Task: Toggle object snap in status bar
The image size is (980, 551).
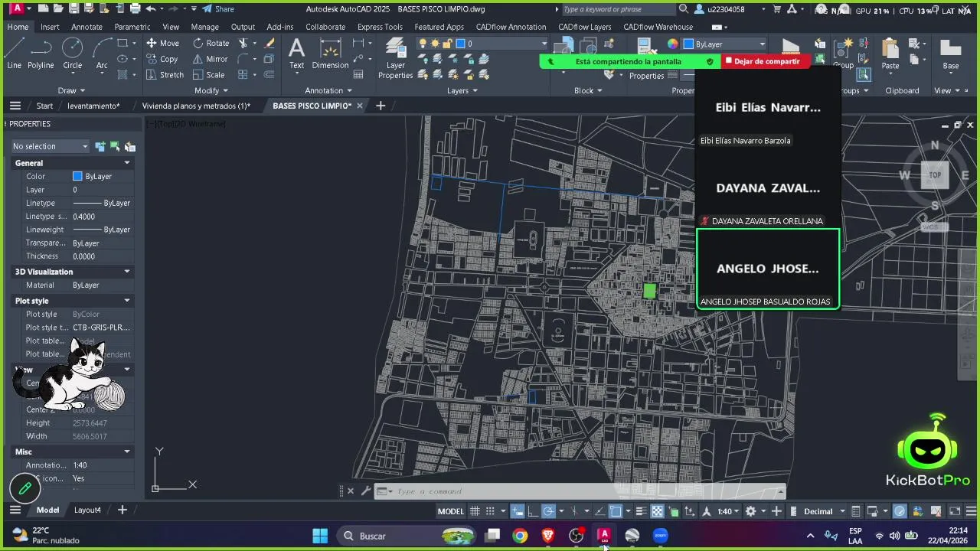Action: click(x=616, y=511)
